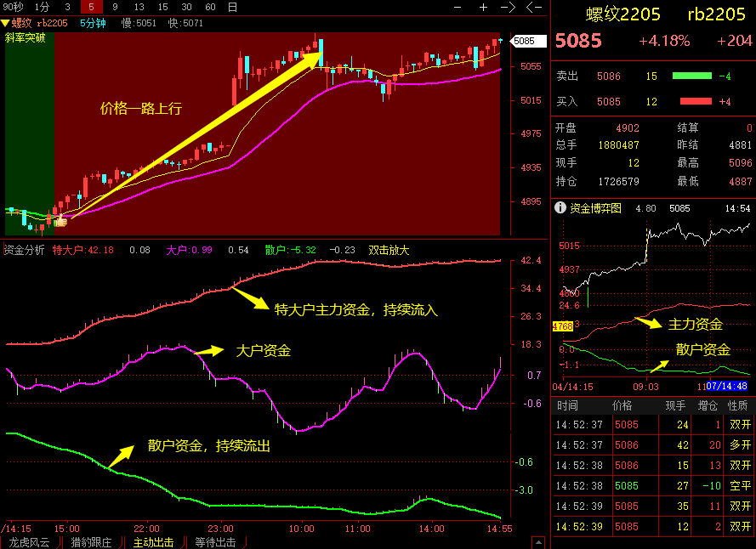This screenshot has height=549, width=756.
Task: Click the hand pointer marker on chart
Action: point(60,221)
